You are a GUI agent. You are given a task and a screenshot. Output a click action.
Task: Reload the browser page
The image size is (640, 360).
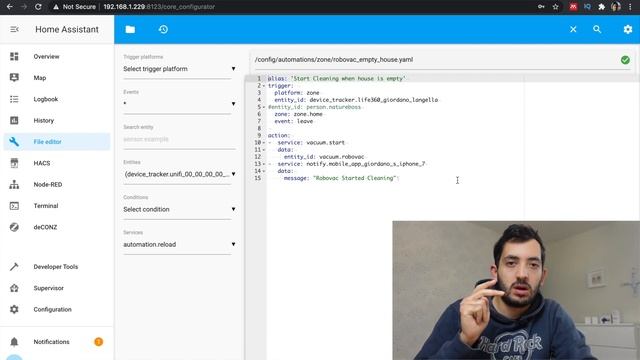38,7
